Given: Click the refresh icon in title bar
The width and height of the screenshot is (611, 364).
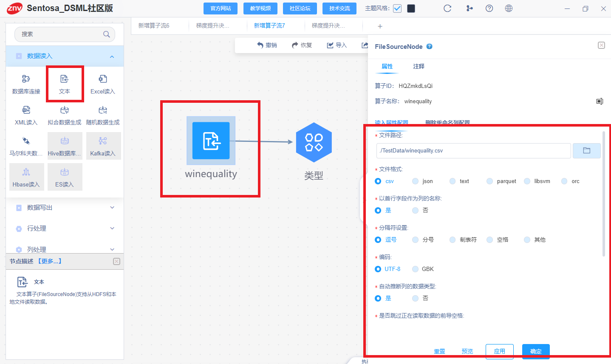Looking at the screenshot, I should point(447,8).
